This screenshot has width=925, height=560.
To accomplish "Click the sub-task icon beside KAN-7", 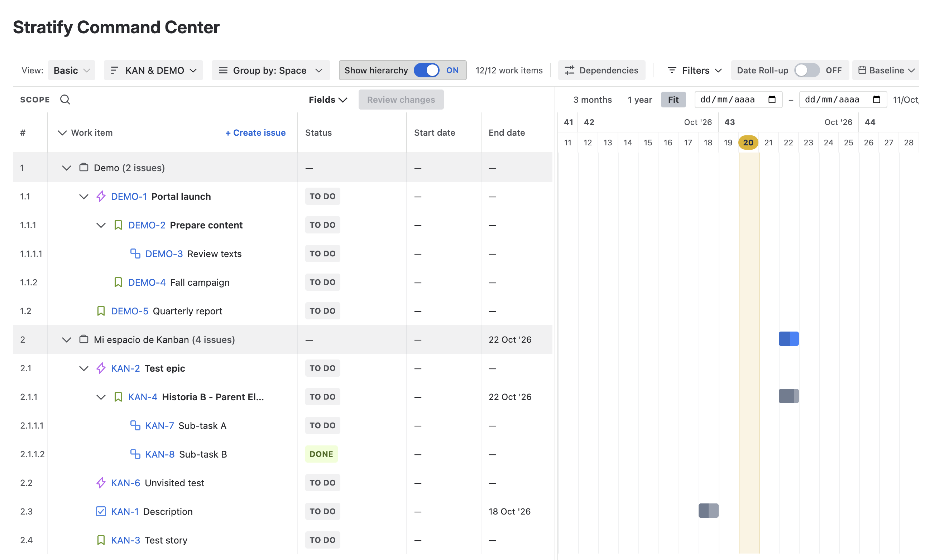I will click(135, 425).
